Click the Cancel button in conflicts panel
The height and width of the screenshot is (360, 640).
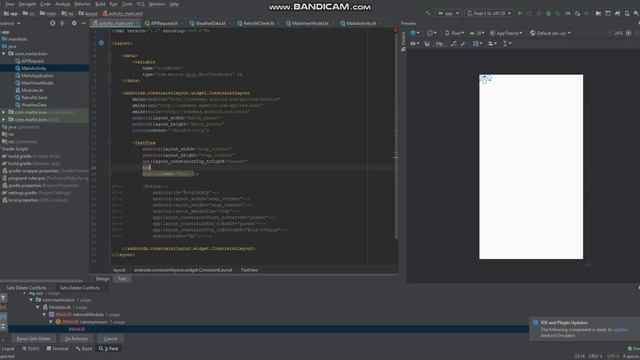point(110,339)
